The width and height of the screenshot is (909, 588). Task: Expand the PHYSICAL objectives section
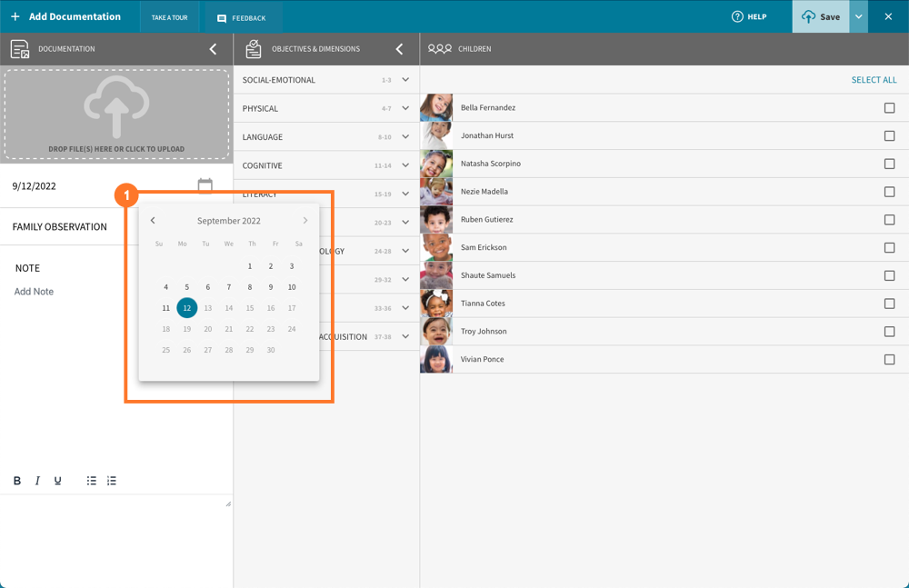(x=405, y=108)
